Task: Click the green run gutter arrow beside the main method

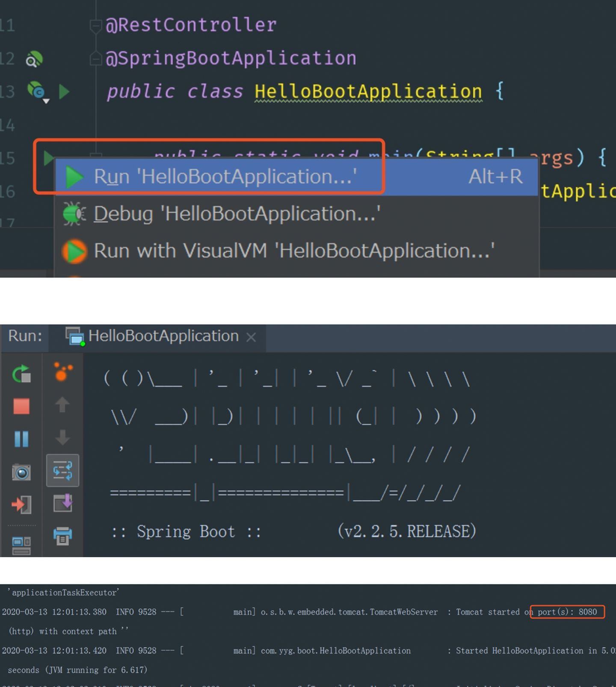Action: (x=48, y=158)
